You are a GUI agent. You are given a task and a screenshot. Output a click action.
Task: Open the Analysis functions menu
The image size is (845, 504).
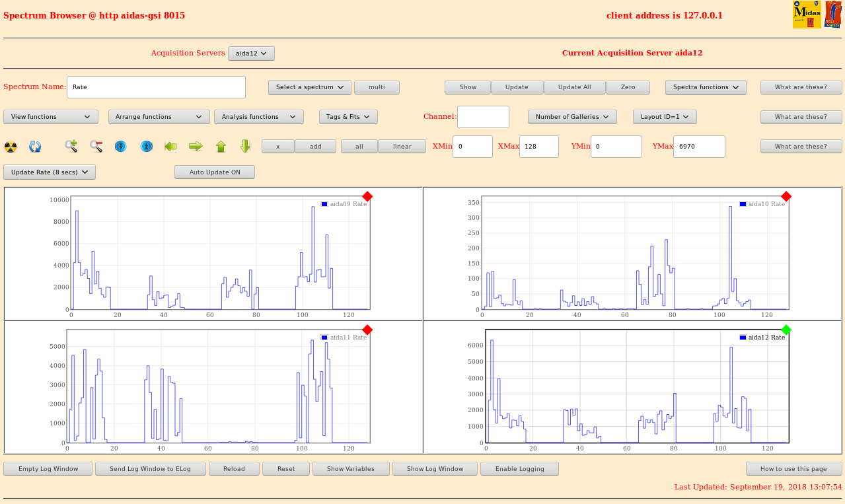pos(258,117)
